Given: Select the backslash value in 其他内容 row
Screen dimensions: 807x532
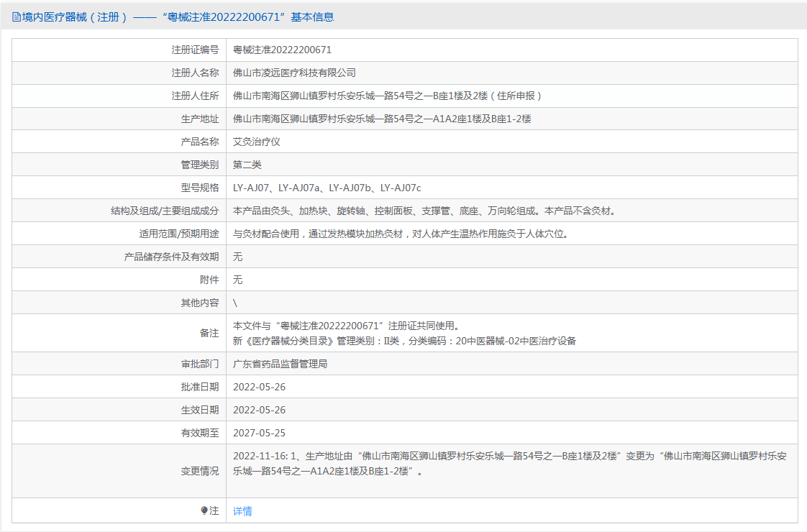Looking at the screenshot, I should coord(235,303).
